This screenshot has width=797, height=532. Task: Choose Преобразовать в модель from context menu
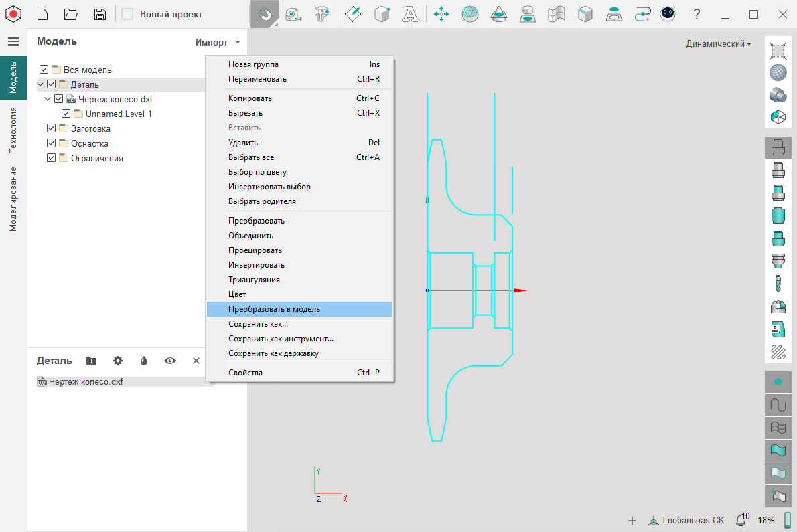pyautogui.click(x=274, y=309)
